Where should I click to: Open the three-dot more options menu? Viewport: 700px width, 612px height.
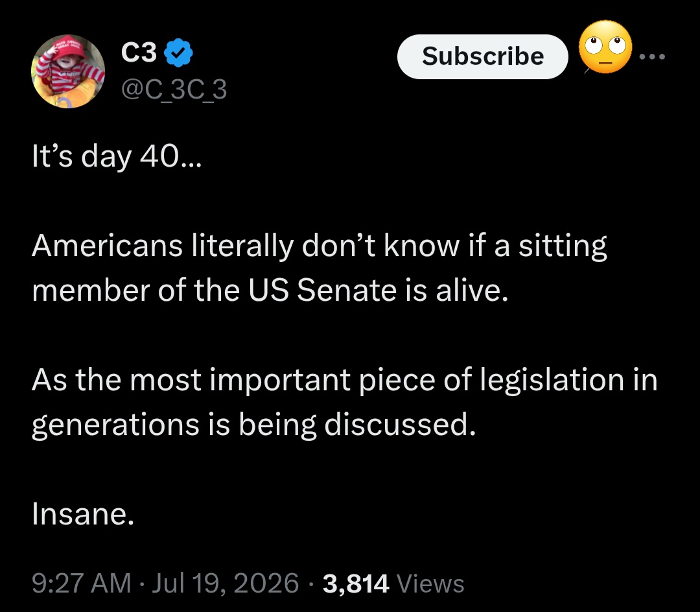click(x=652, y=56)
